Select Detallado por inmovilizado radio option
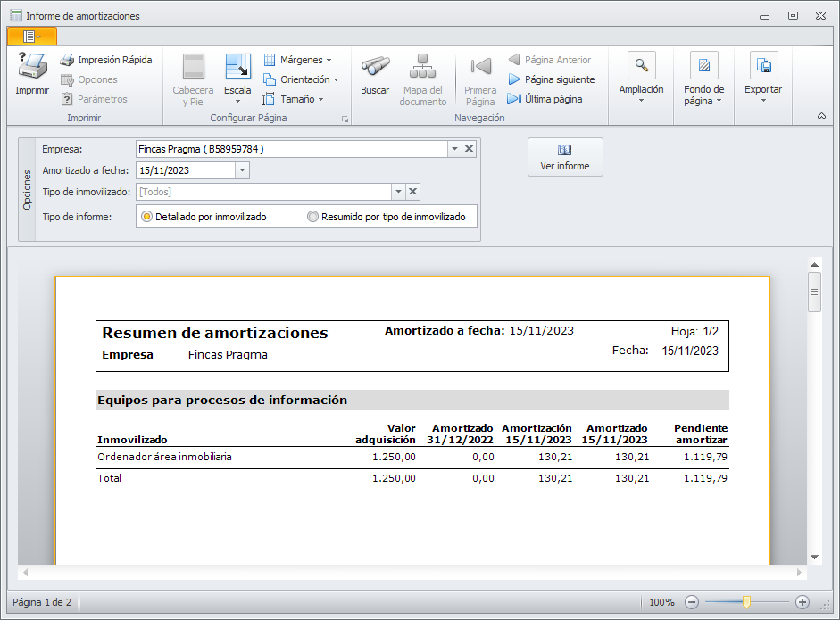The height and width of the screenshot is (620, 840). click(147, 217)
